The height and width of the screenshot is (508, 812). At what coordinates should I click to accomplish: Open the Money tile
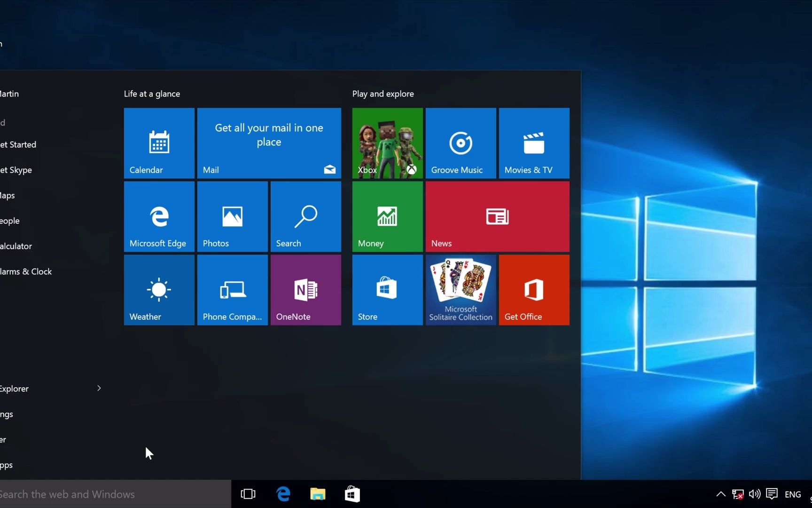387,216
